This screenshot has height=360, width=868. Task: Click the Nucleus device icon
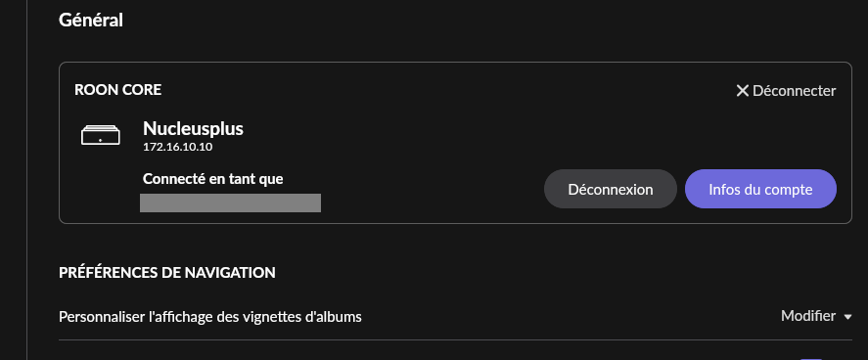tap(100, 135)
